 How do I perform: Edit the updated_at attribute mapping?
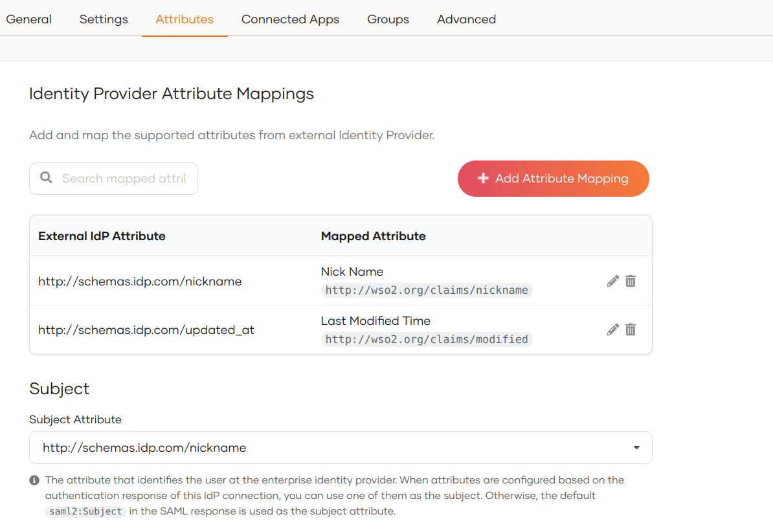pyautogui.click(x=613, y=329)
